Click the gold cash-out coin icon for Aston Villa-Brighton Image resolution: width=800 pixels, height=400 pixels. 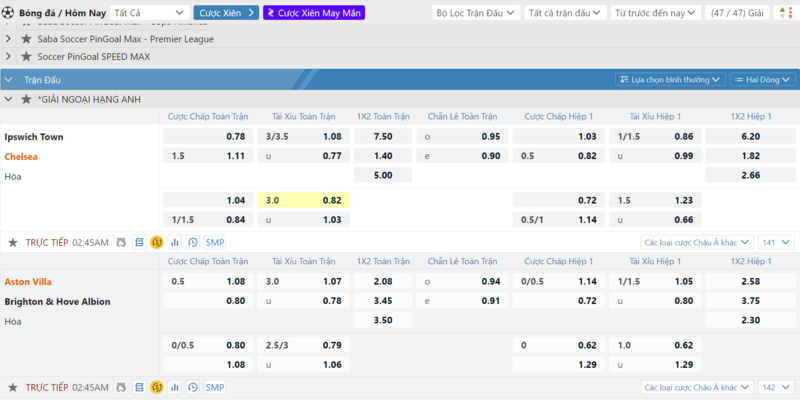point(157,388)
